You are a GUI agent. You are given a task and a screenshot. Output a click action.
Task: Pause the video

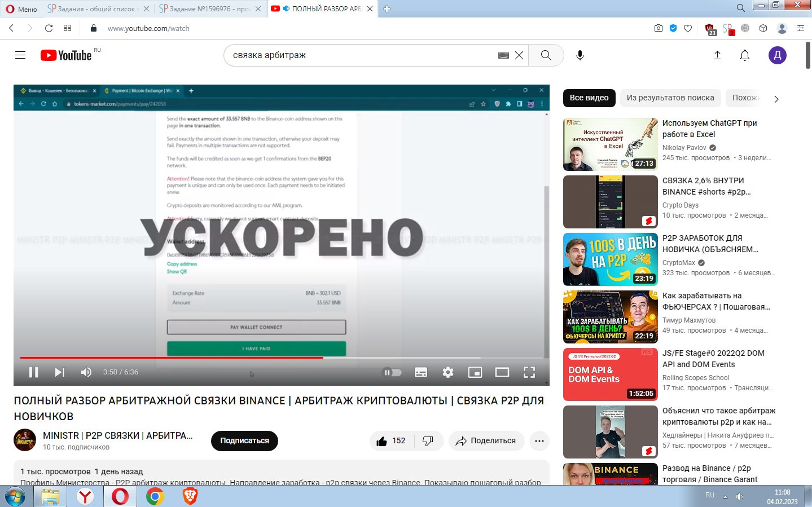pyautogui.click(x=33, y=372)
